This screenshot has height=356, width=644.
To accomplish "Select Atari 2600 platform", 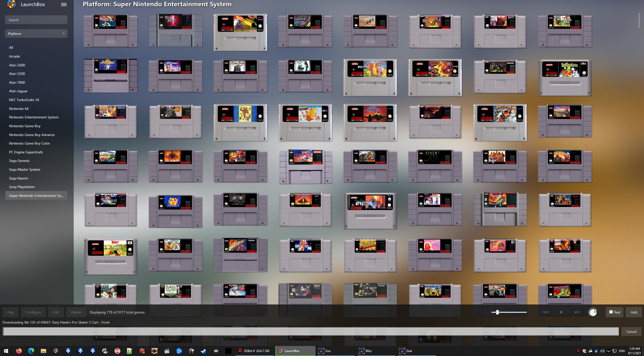I will point(17,65).
